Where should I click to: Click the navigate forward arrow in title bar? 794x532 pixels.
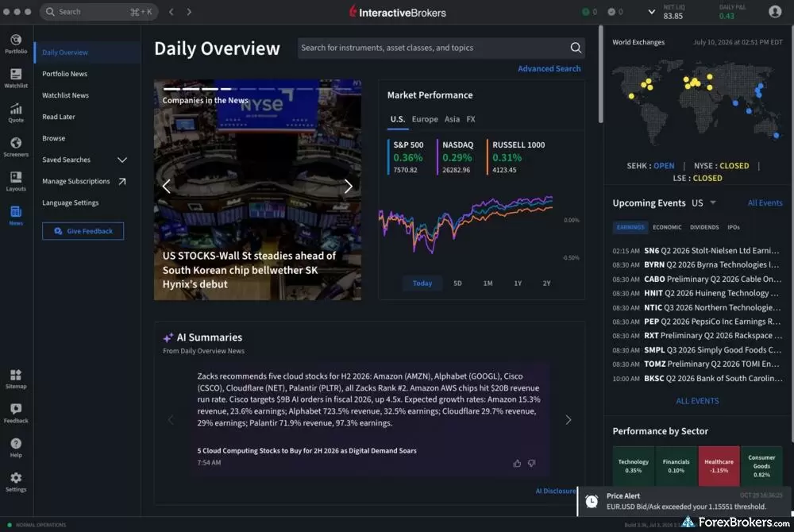coord(189,12)
